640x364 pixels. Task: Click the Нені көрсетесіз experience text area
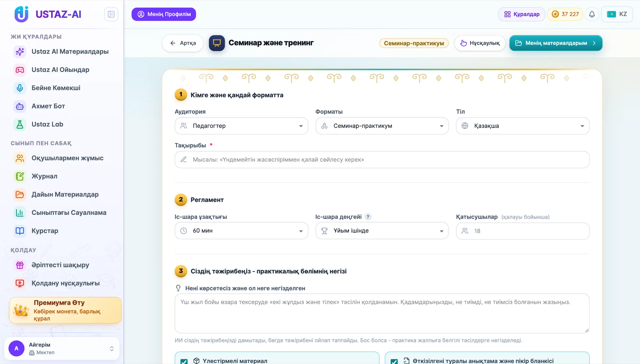pyautogui.click(x=382, y=314)
